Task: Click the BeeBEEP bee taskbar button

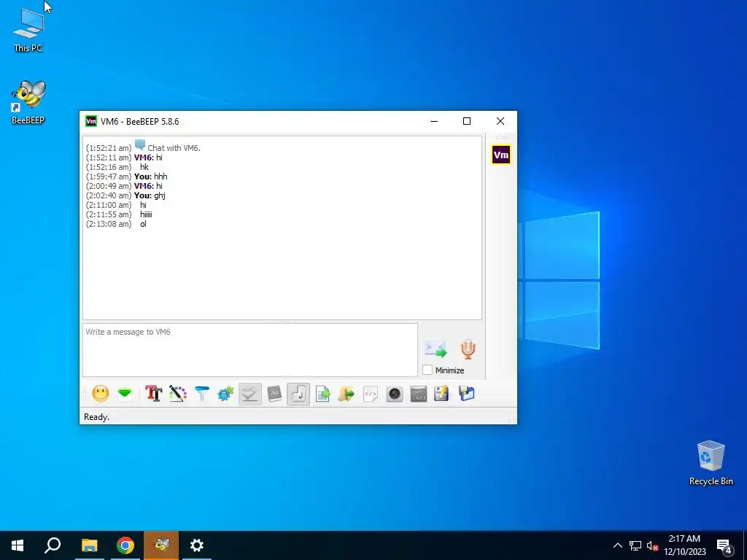Action: pyautogui.click(x=161, y=545)
